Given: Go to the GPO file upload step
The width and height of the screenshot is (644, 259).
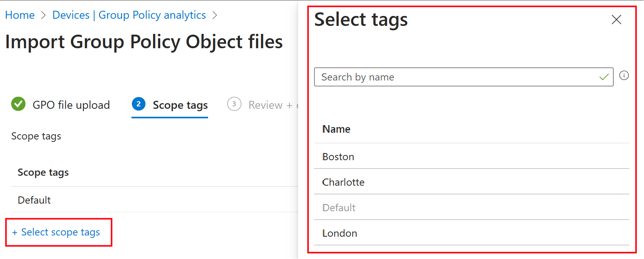Looking at the screenshot, I should coord(71,105).
